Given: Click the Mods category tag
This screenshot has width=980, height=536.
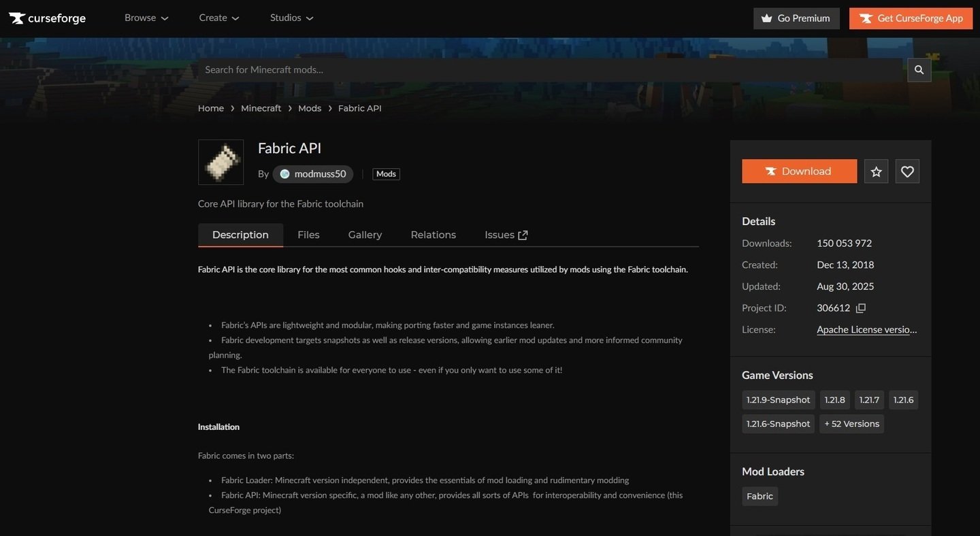Looking at the screenshot, I should (x=386, y=174).
